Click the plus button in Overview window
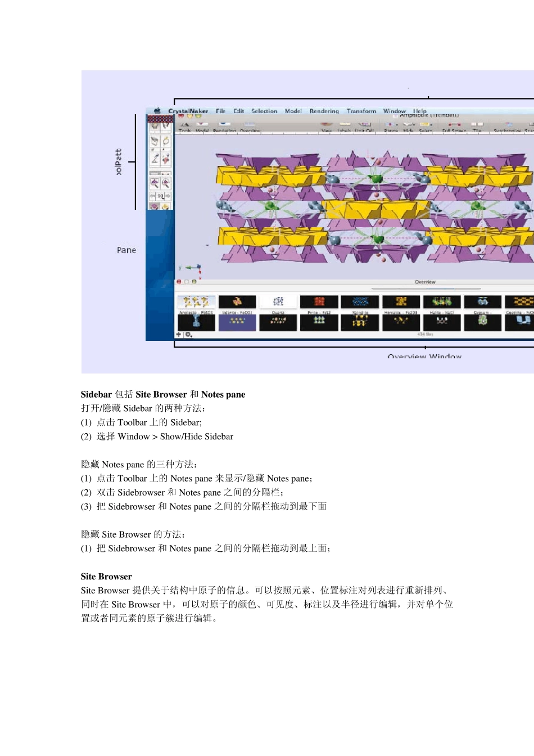Viewport: 534px width, 756px height. coord(179,334)
